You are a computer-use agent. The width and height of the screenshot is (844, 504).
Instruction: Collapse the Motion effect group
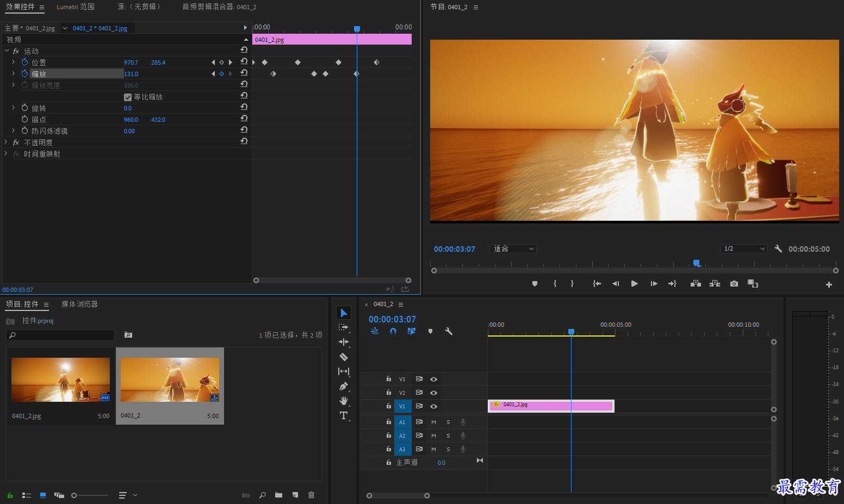point(7,51)
